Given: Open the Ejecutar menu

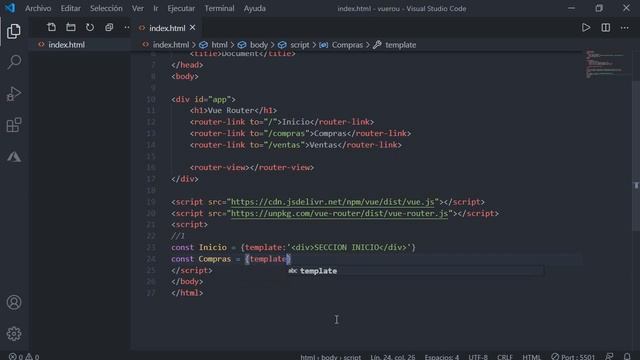Looking at the screenshot, I should tap(181, 8).
